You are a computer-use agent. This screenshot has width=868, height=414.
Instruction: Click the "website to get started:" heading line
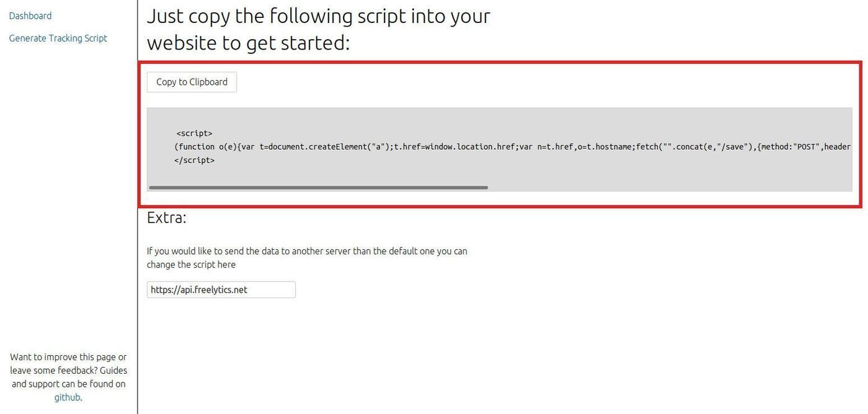[x=248, y=43]
